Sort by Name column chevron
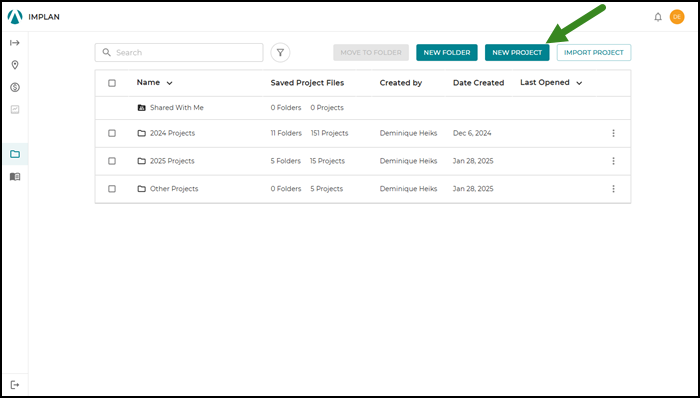This screenshot has height=398, width=700. click(x=169, y=83)
